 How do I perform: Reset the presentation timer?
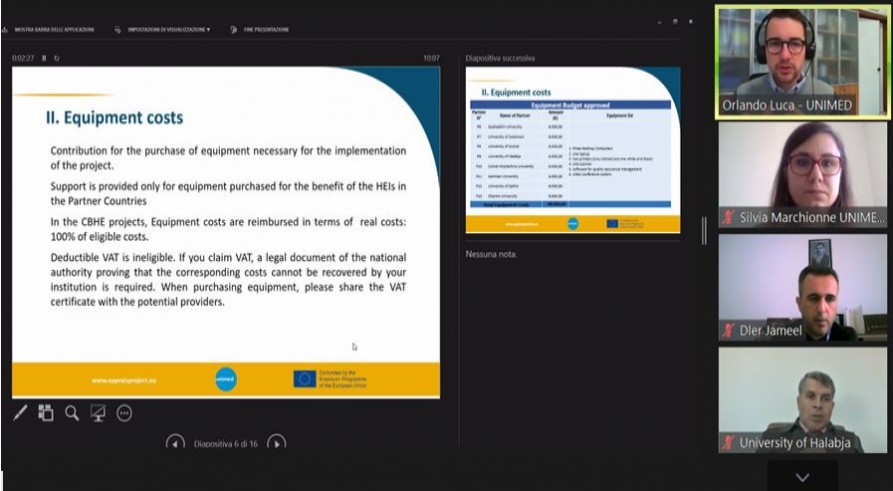point(56,58)
